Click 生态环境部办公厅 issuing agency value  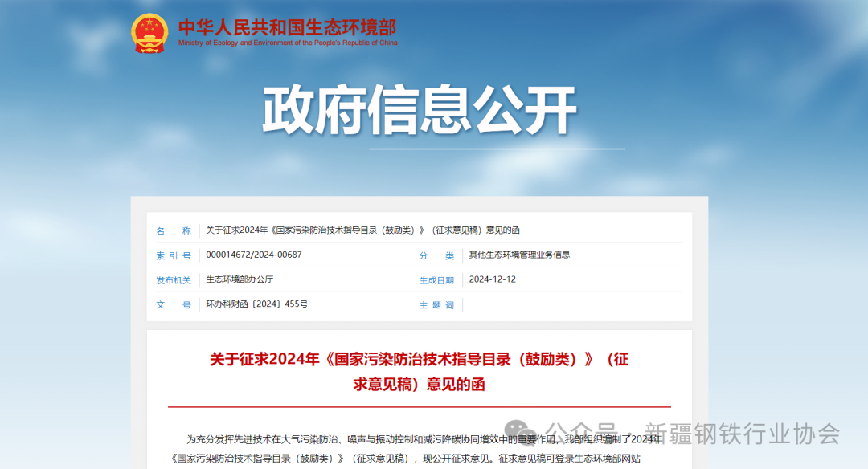click(x=240, y=280)
